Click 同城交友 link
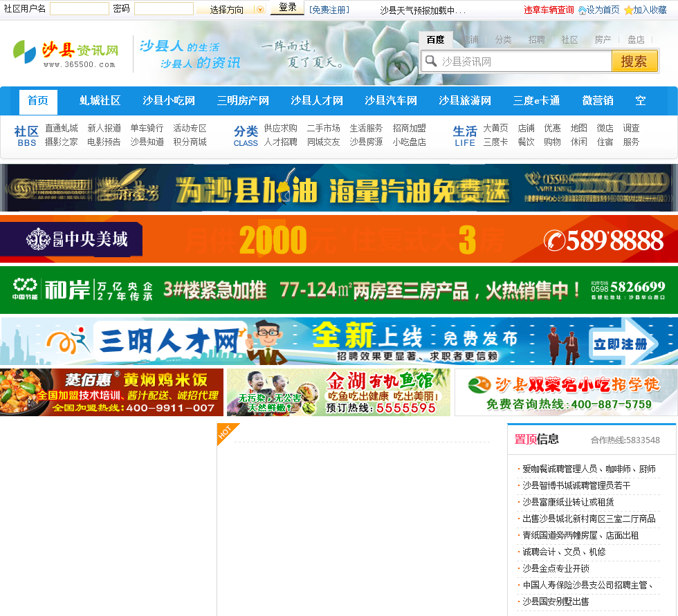Image resolution: width=678 pixels, height=616 pixels. coord(324,142)
